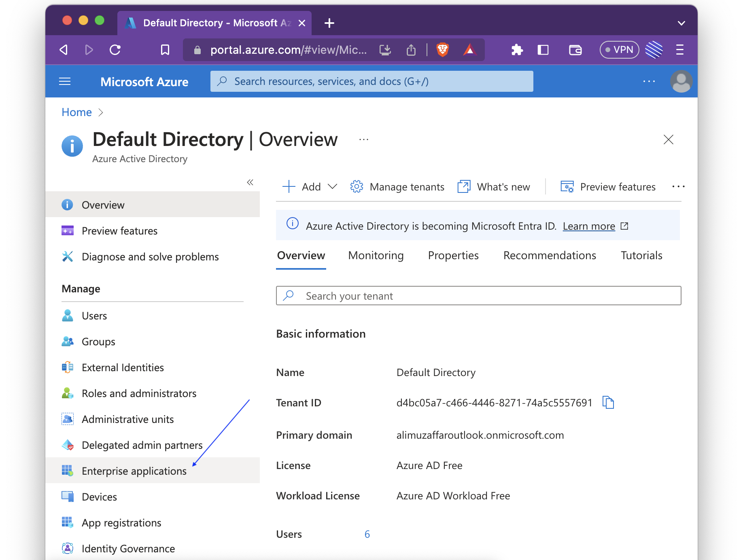Viewport: 743px width, 560px height.
Task: Open App registrations
Action: point(153,522)
